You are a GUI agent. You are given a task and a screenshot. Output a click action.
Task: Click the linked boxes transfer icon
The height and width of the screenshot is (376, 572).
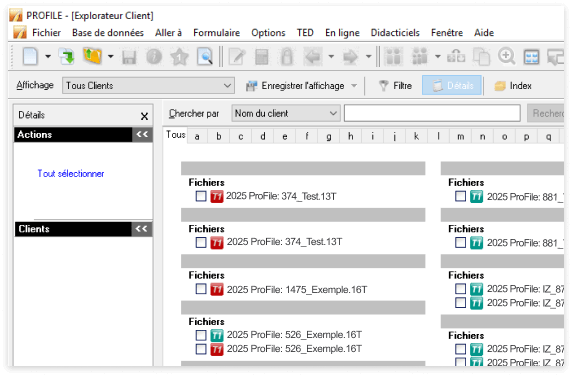(x=456, y=57)
